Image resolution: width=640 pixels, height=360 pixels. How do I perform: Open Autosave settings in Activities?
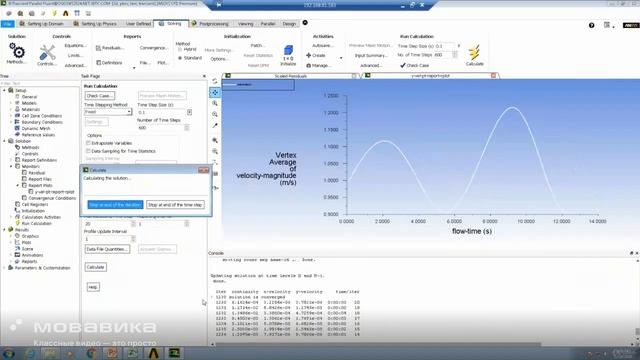[322, 45]
